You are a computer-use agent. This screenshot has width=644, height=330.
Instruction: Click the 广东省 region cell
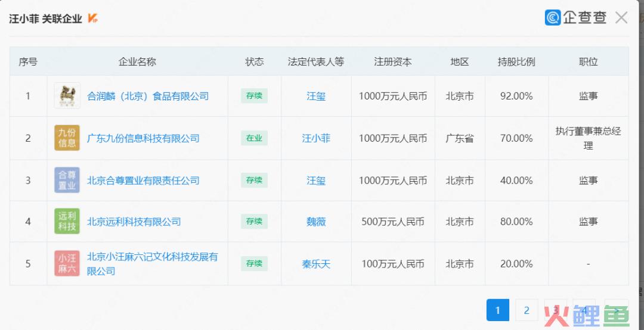click(460, 138)
